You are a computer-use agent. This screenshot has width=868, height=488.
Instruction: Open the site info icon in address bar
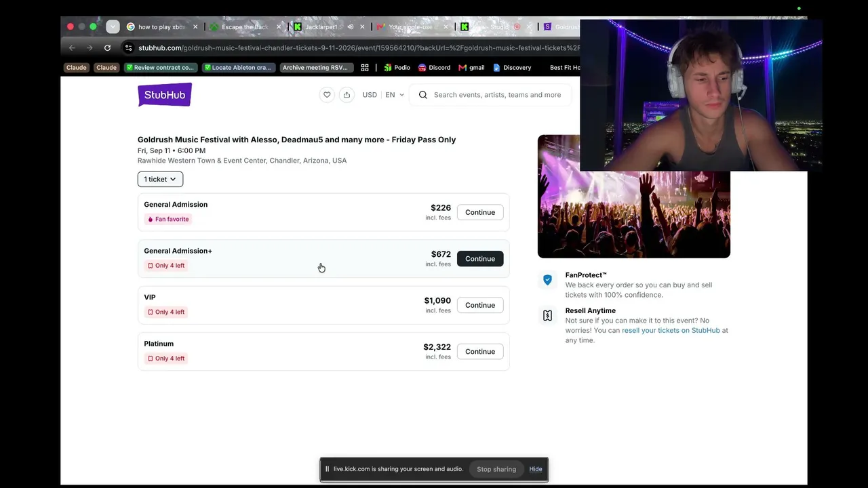pos(129,47)
